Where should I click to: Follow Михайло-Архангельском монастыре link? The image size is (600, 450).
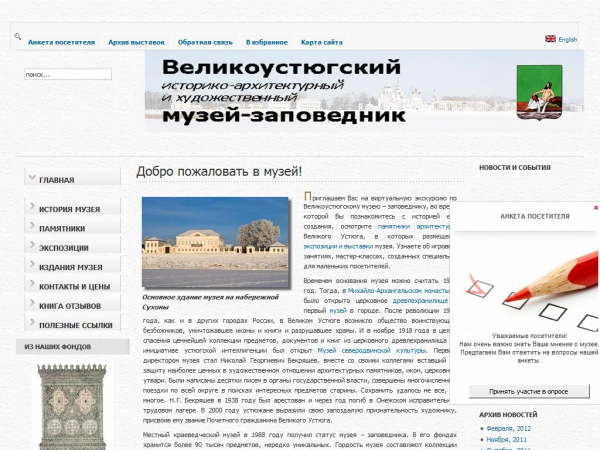click(399, 291)
